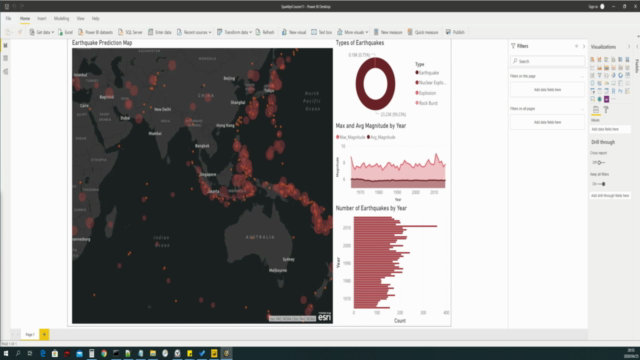This screenshot has height=360, width=640.
Task: Click page filters 'Add data fields here' well
Action: click(x=547, y=89)
